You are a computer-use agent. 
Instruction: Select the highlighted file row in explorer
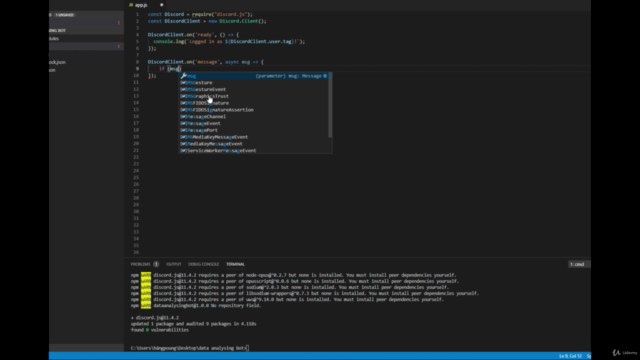click(86, 46)
